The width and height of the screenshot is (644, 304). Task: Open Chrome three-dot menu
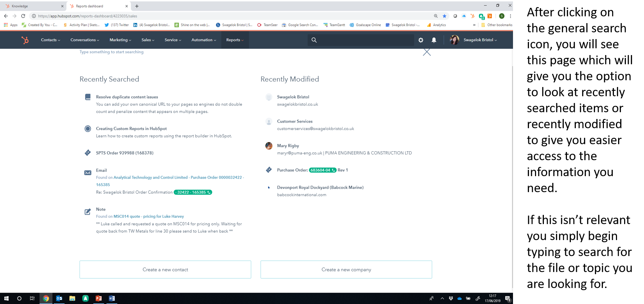(x=510, y=16)
